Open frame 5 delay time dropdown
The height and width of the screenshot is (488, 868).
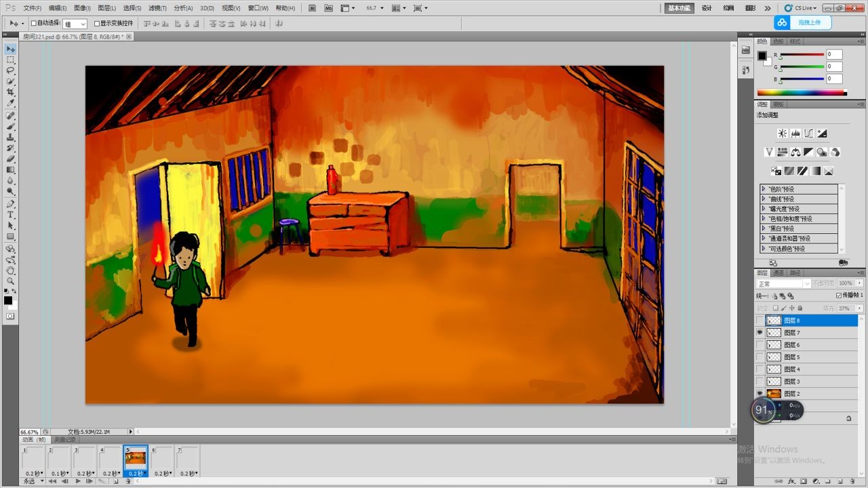[x=136, y=473]
